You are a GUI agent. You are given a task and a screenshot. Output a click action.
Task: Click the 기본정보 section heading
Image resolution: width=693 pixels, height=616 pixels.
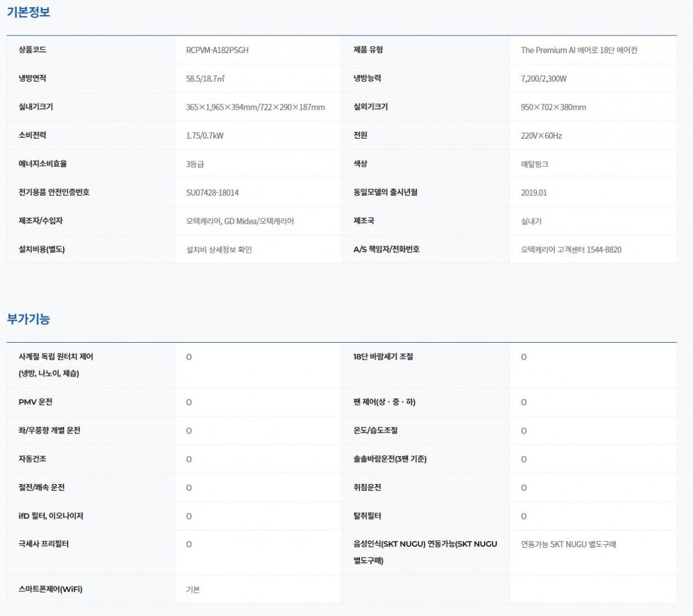[28, 12]
